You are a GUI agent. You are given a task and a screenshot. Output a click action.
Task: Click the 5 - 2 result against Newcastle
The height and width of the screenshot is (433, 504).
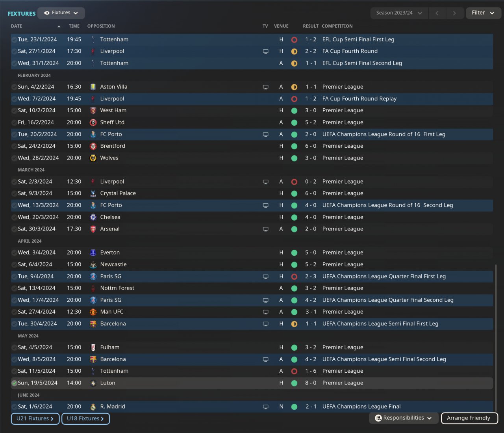[311, 264]
